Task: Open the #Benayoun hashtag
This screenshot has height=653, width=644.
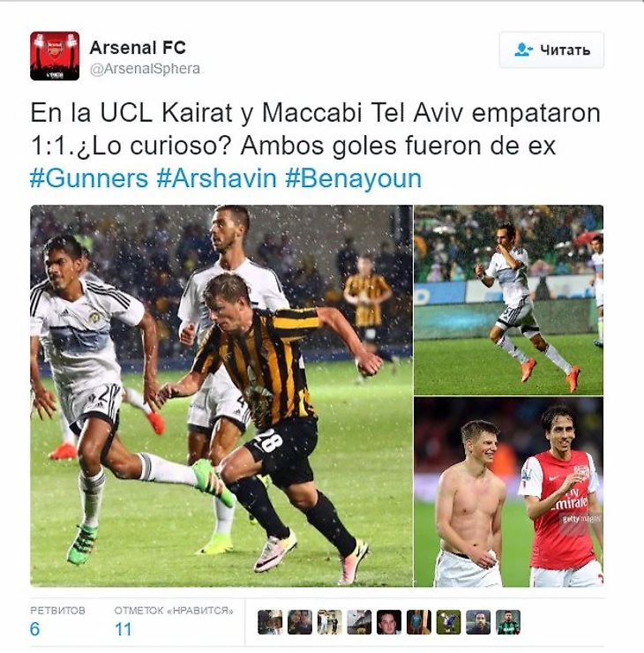Action: [354, 179]
